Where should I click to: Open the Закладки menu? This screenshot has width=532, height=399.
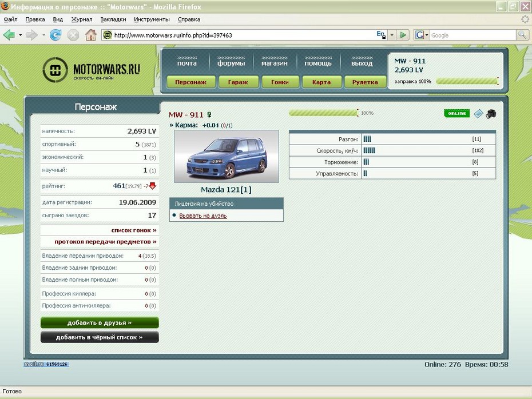(113, 19)
